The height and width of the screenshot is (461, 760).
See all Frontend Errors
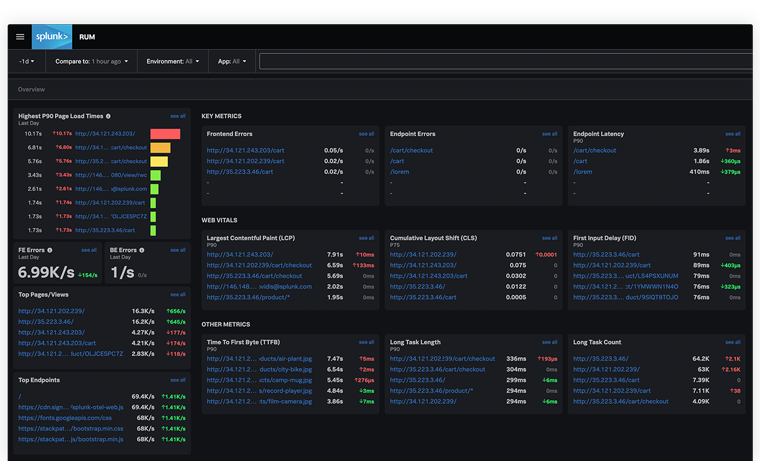click(x=366, y=134)
